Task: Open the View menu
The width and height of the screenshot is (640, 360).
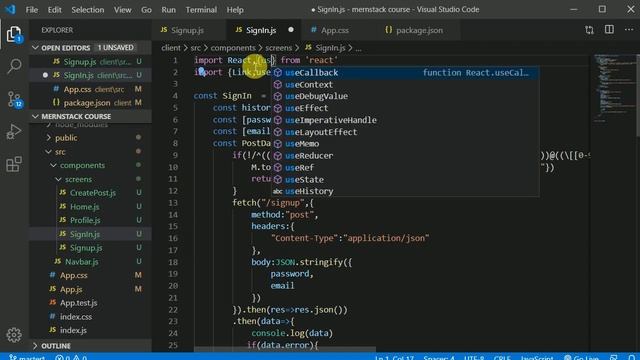Action: [x=122, y=9]
